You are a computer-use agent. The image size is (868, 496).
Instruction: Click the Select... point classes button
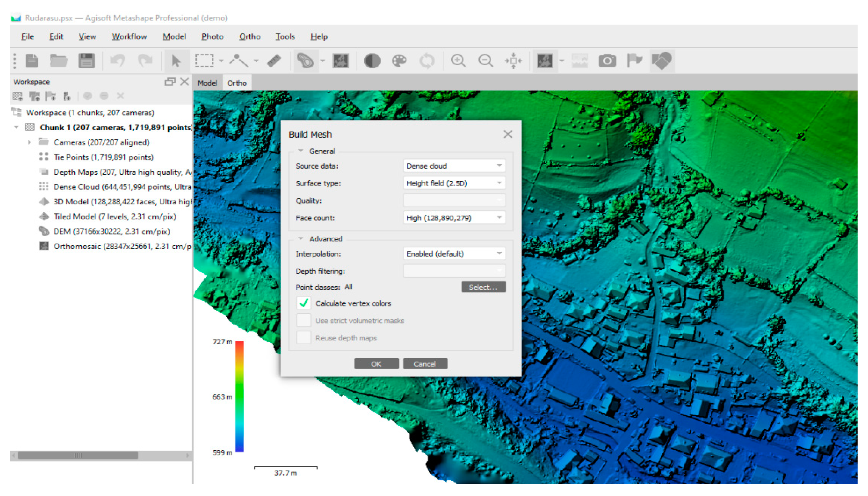[483, 287]
